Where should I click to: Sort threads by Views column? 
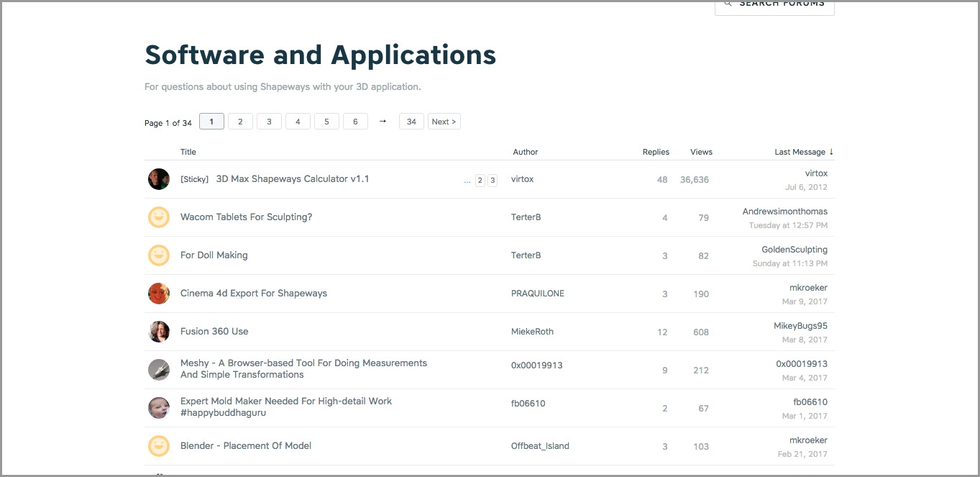[x=701, y=152]
